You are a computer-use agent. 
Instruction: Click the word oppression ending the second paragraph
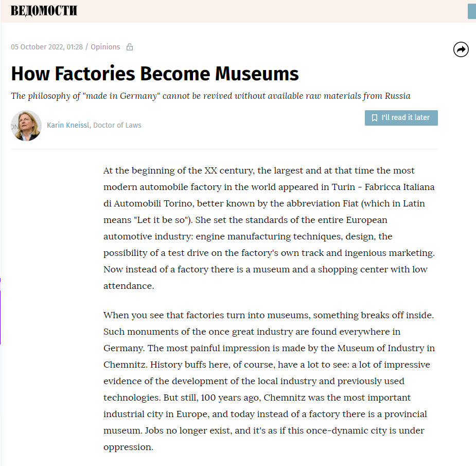point(127,447)
